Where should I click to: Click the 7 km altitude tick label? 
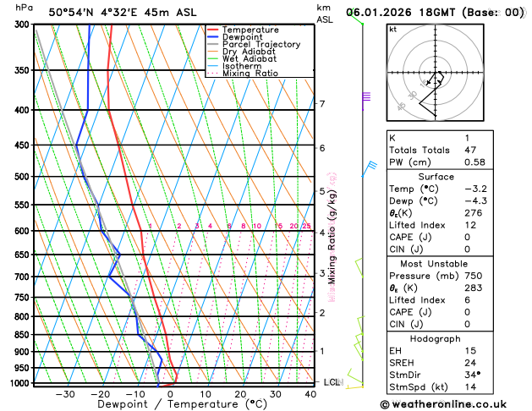[x=321, y=104]
